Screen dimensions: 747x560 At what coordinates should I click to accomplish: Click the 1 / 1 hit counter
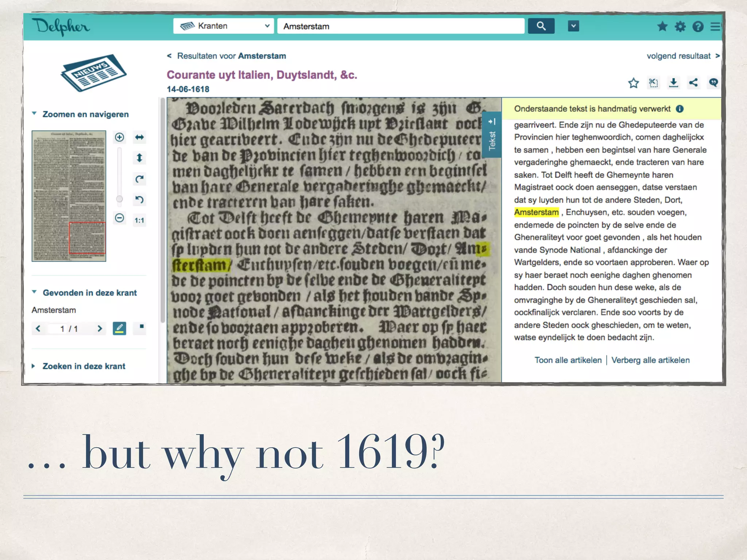69,329
